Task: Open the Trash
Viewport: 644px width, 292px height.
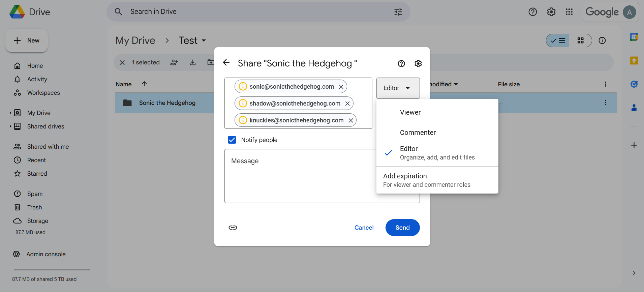Action: pos(34,207)
